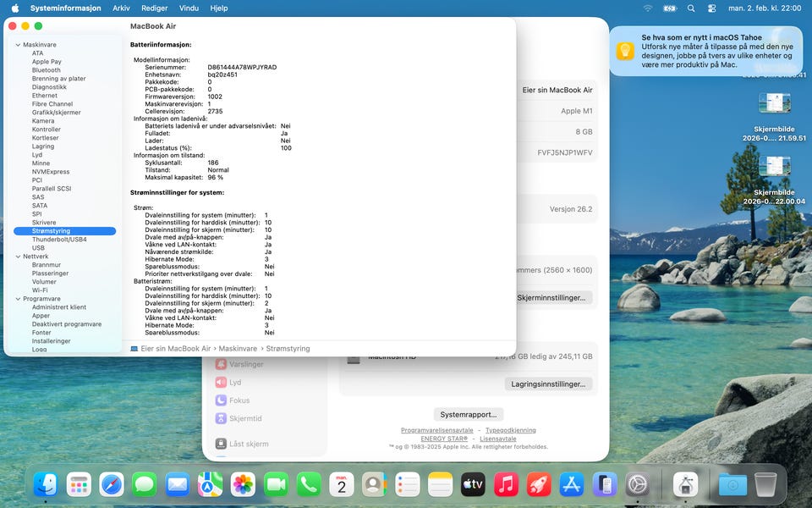
Task: Open Safari from the dock
Action: click(112, 484)
